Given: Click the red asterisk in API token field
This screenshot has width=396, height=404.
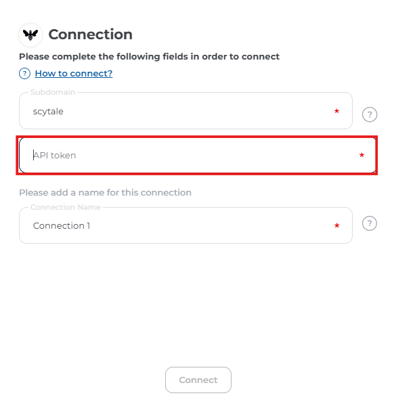Looking at the screenshot, I should pyautogui.click(x=362, y=155).
